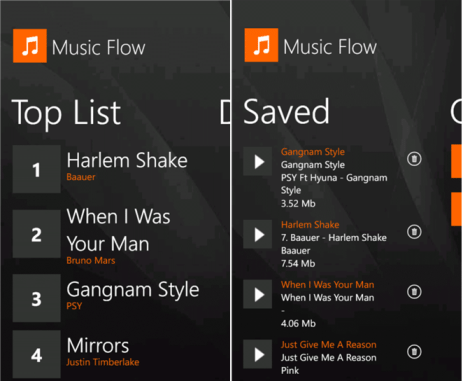463x381 pixels.
Task: Tap the Music Flow logo on right screen
Action: pos(261,45)
